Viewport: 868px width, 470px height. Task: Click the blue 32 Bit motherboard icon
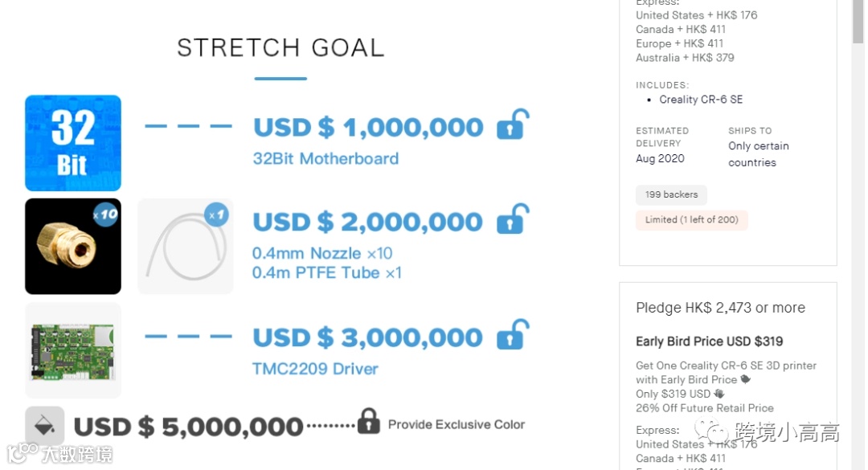(73, 143)
